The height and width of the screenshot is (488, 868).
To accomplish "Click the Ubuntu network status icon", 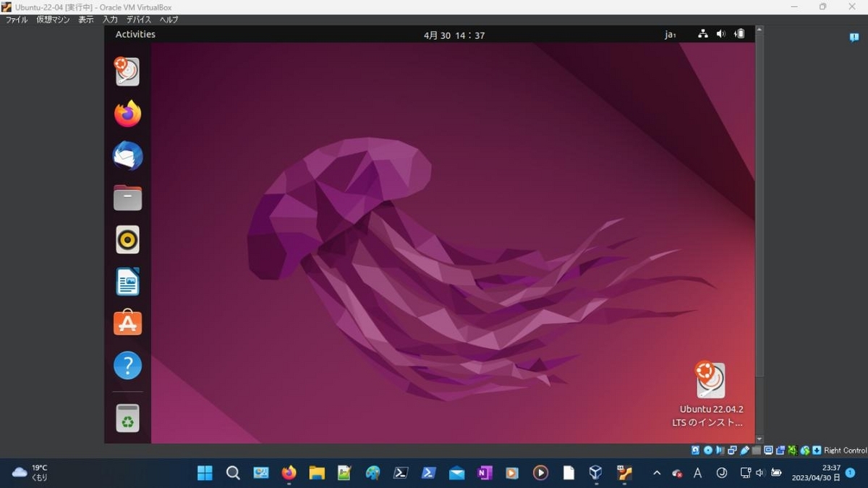I will 703,34.
